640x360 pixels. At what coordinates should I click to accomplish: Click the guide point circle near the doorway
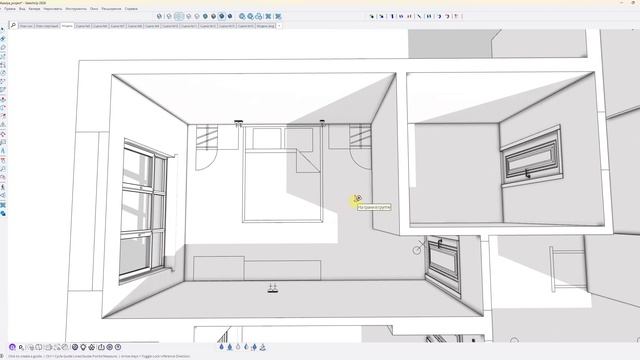(416, 250)
